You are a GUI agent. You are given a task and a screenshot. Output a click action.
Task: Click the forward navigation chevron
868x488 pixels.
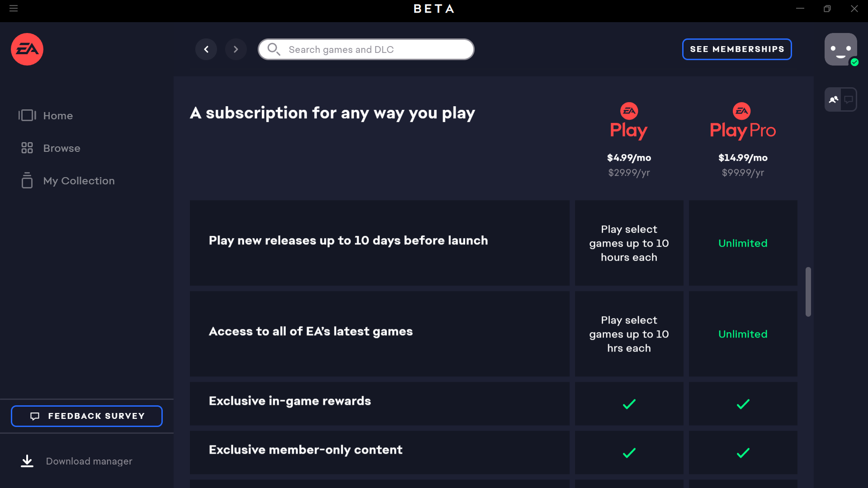pos(236,49)
